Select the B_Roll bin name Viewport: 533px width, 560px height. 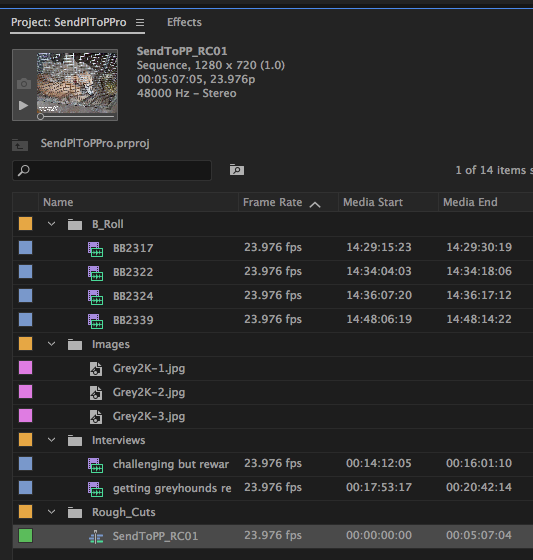tap(108, 224)
